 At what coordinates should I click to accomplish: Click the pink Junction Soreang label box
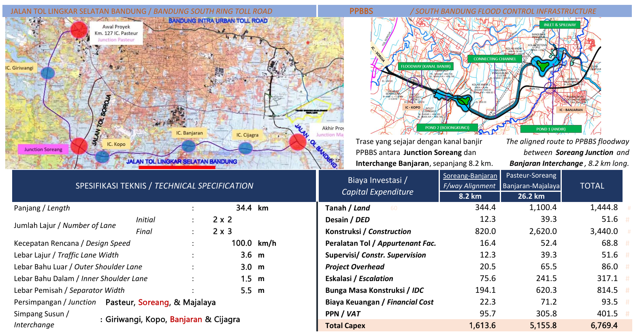tap(43, 149)
